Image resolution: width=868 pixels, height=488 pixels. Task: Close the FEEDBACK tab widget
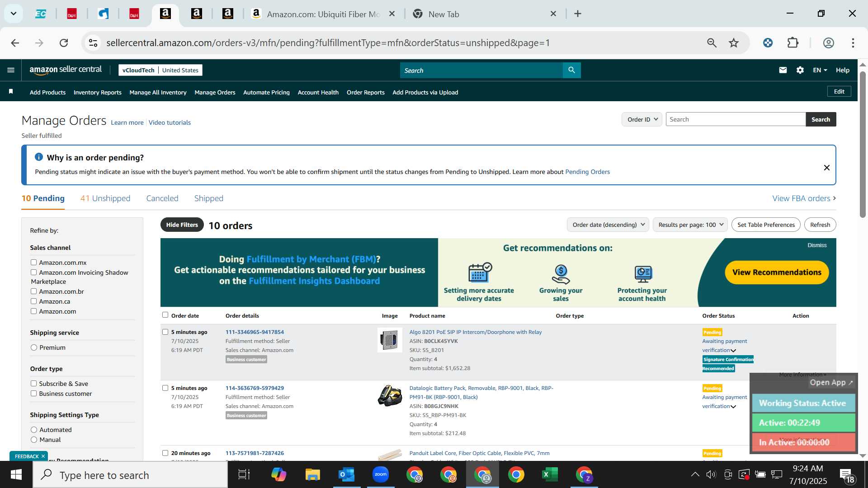(x=43, y=456)
